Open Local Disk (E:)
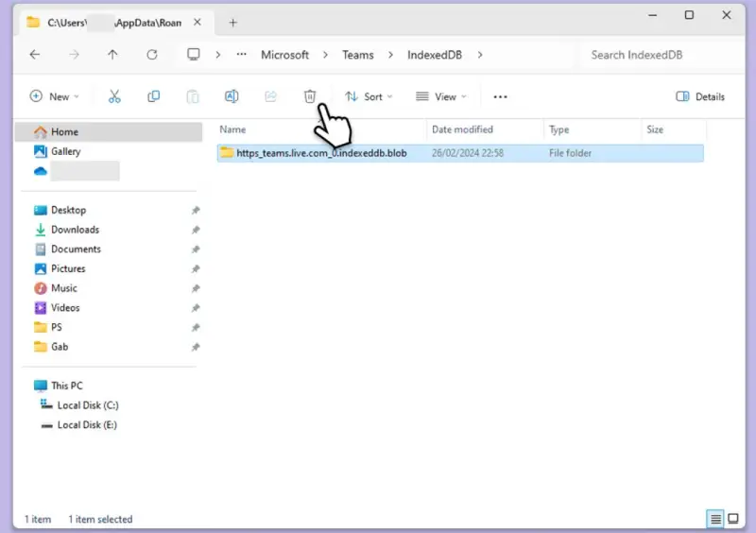The width and height of the screenshot is (756, 533). [87, 425]
